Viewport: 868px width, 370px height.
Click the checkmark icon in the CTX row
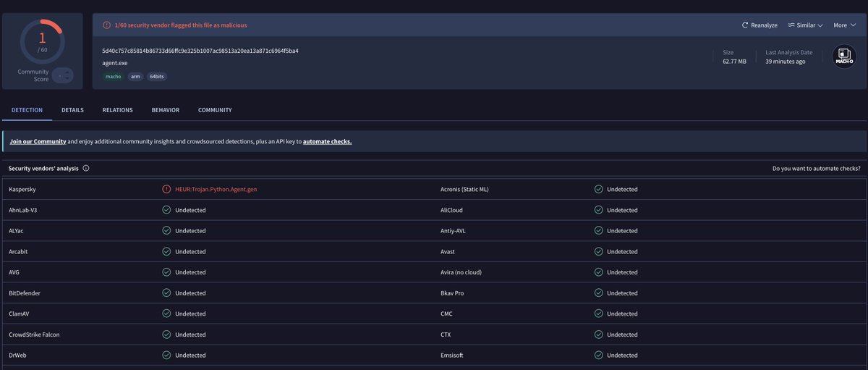tap(598, 335)
